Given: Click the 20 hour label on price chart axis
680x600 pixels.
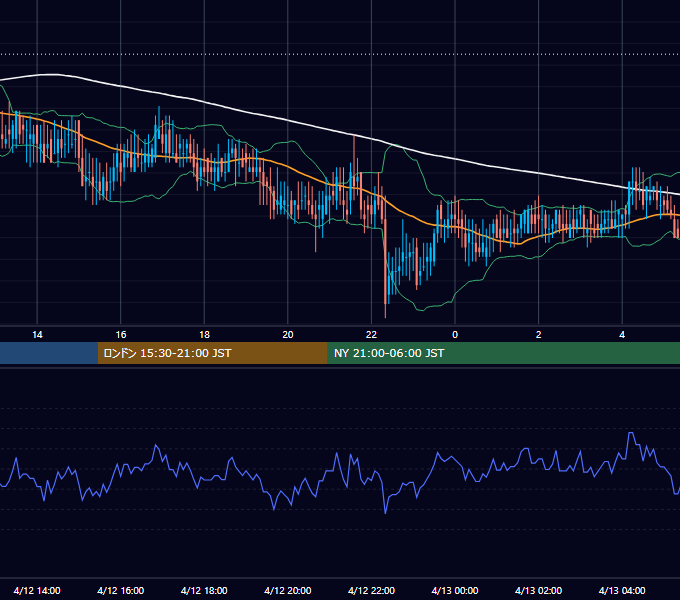Looking at the screenshot, I should pos(288,335).
